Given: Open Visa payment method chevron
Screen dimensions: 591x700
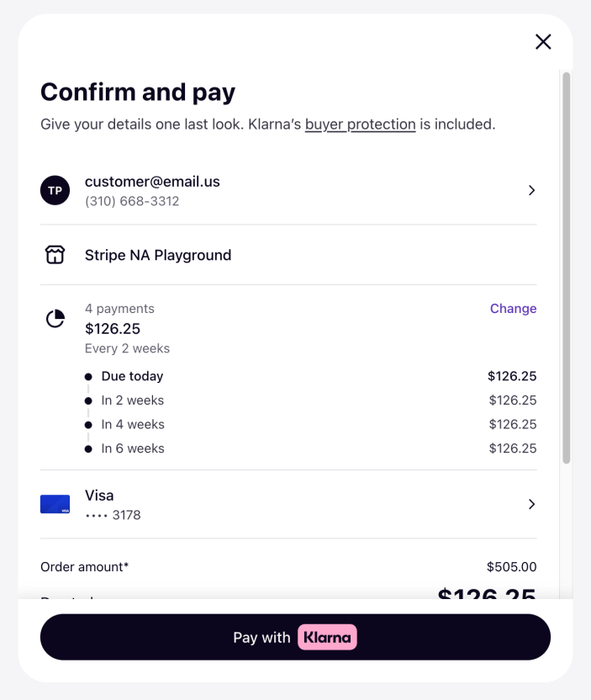Looking at the screenshot, I should tap(531, 504).
